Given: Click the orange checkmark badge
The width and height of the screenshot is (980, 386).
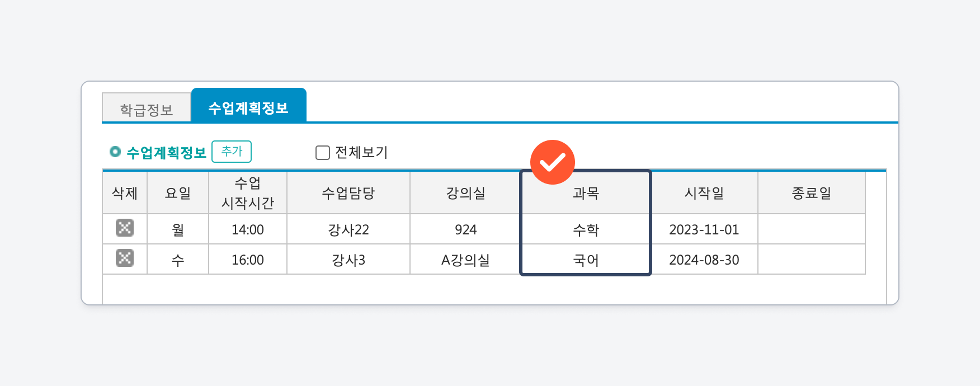Looking at the screenshot, I should point(553,162).
